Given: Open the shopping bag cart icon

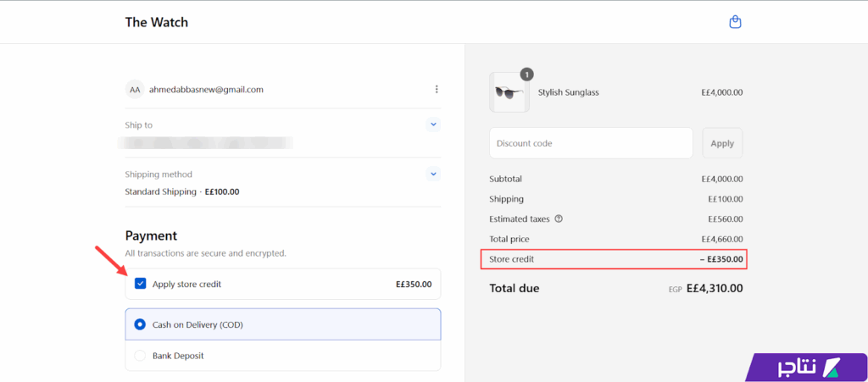Looking at the screenshot, I should [x=735, y=22].
